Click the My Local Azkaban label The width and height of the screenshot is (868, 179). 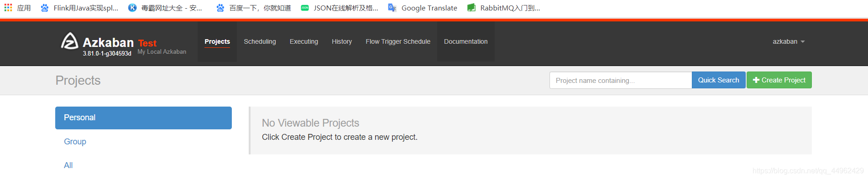162,52
